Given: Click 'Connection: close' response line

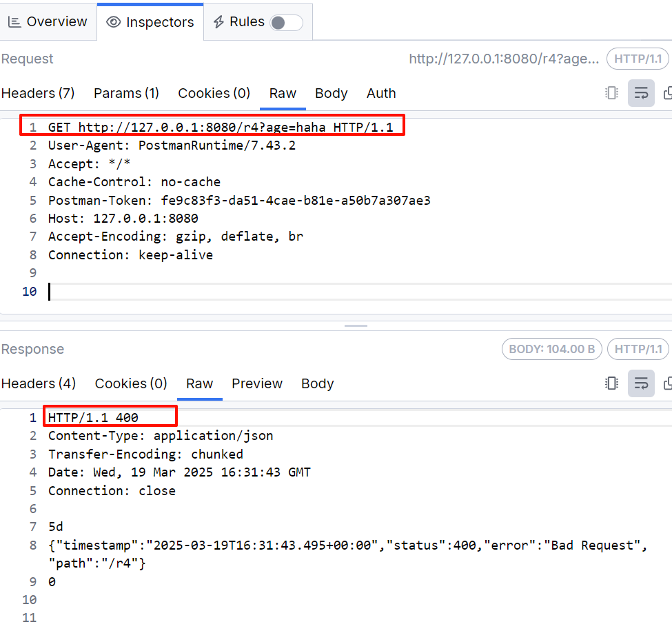Looking at the screenshot, I should [112, 490].
